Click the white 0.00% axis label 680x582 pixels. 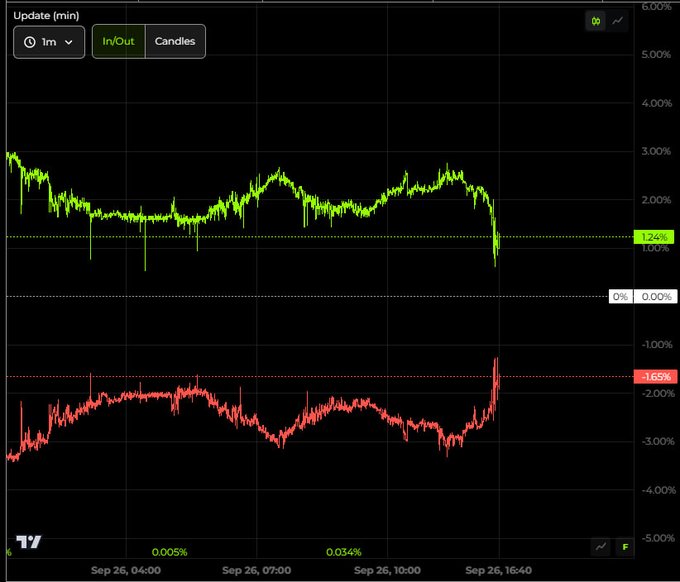click(656, 297)
